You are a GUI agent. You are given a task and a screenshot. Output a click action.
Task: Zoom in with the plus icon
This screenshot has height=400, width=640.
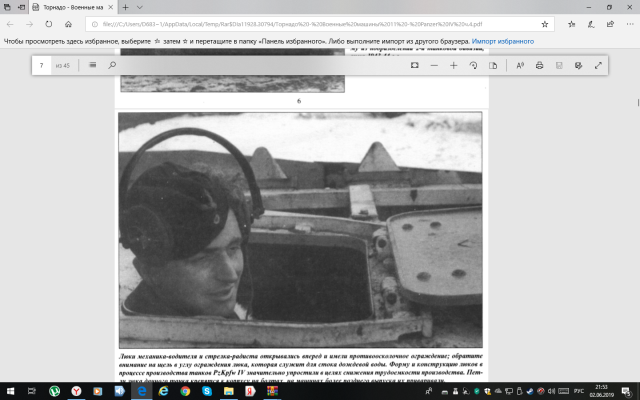click(x=454, y=65)
